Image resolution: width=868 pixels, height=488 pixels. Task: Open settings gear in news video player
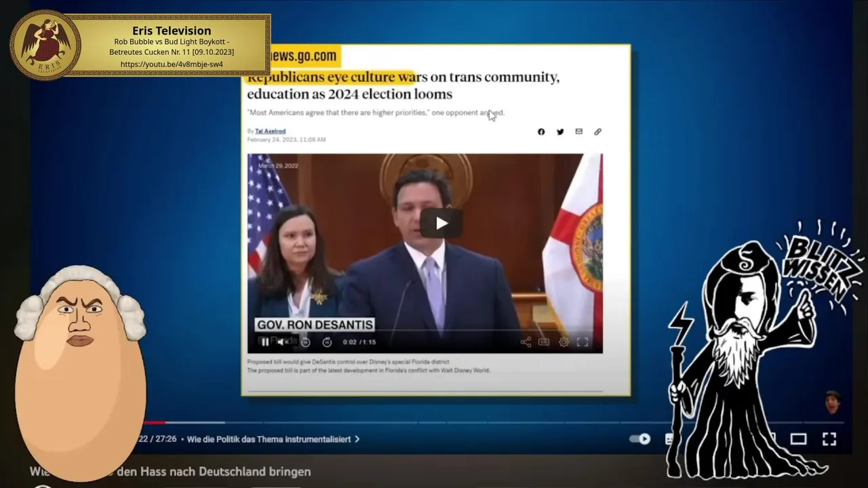[x=564, y=342]
